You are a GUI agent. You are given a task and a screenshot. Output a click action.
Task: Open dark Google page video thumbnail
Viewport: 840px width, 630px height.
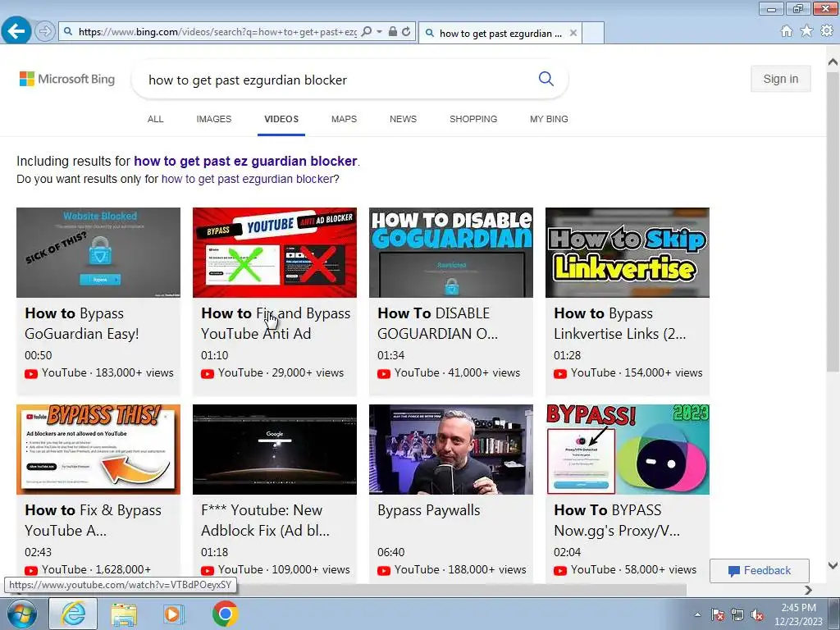click(x=275, y=450)
